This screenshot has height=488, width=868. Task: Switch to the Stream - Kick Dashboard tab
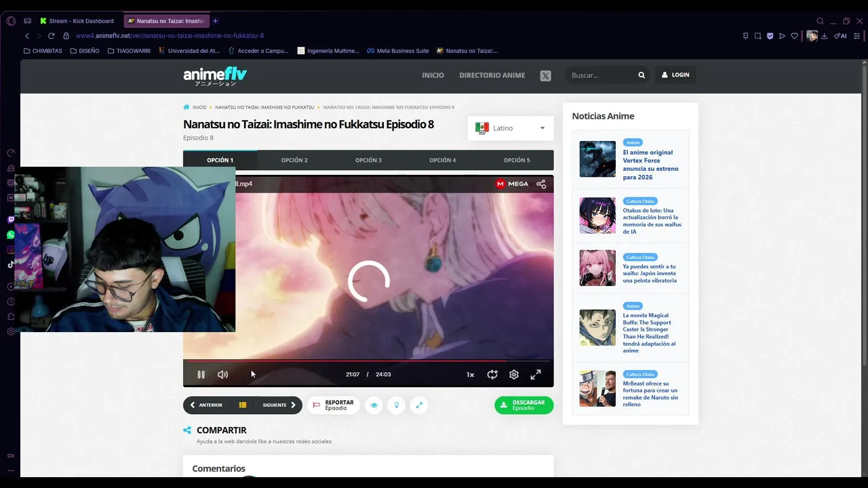pos(77,21)
